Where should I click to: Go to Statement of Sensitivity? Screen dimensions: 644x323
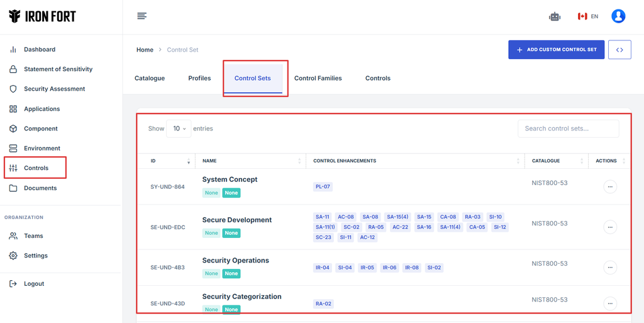58,69
